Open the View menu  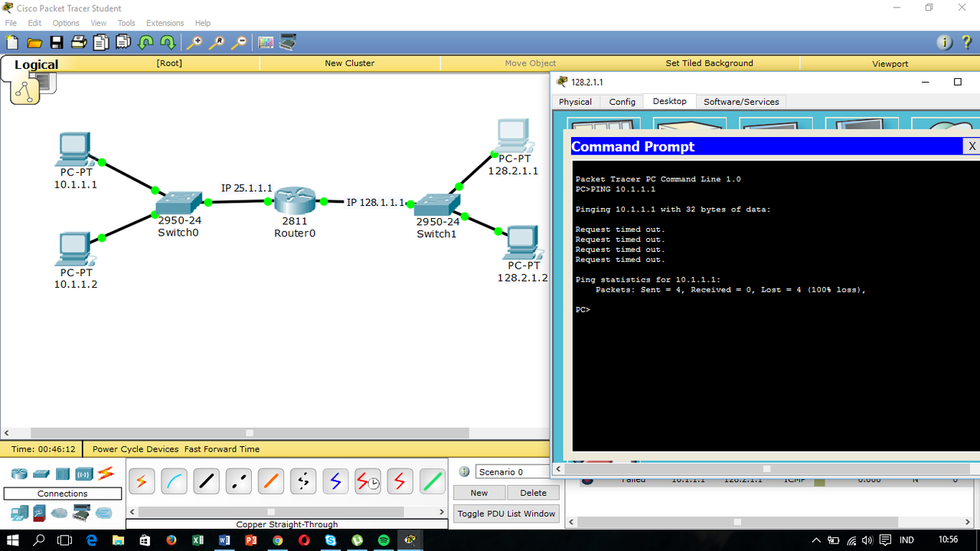point(99,23)
